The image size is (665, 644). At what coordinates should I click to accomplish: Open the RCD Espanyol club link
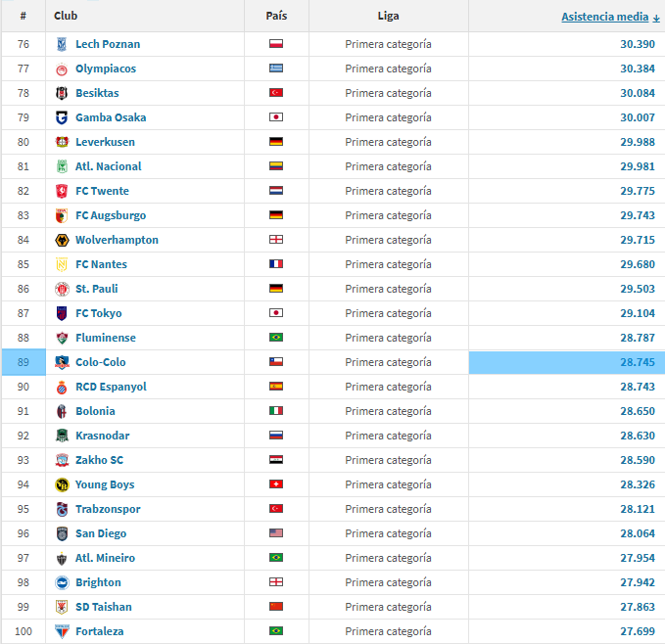click(x=111, y=387)
